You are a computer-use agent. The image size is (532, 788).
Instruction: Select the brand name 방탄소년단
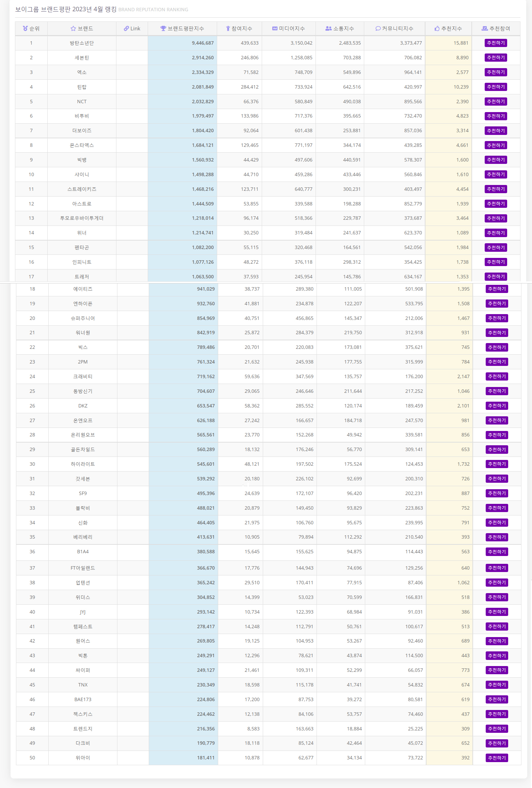click(82, 43)
